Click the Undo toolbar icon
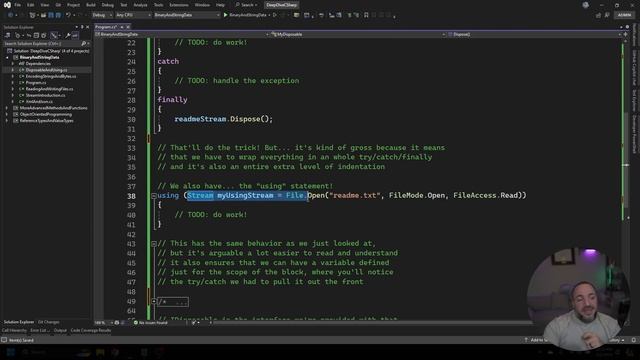This screenshot has height=360, width=640. pos(68,15)
